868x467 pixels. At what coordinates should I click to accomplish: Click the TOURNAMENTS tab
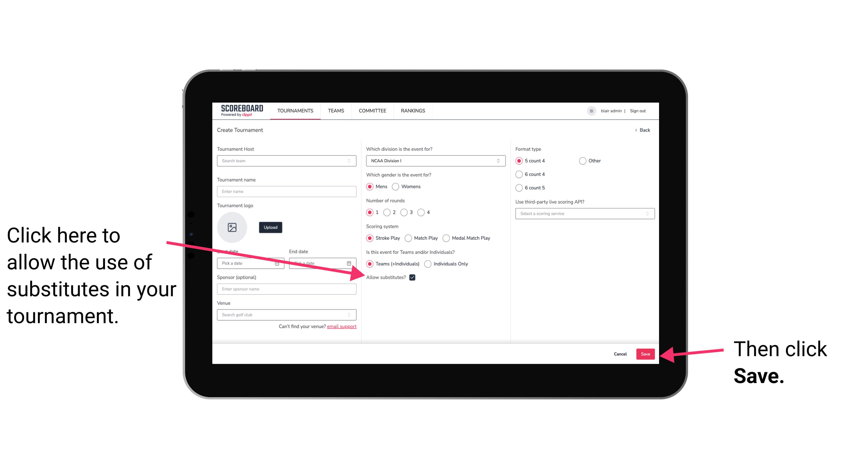tap(294, 111)
